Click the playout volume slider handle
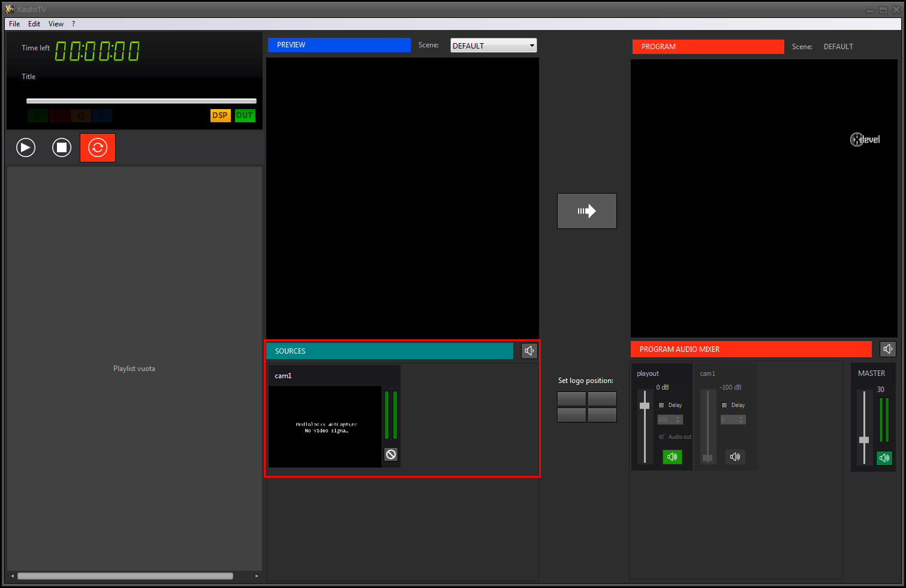Image resolution: width=906 pixels, height=588 pixels. tap(645, 406)
